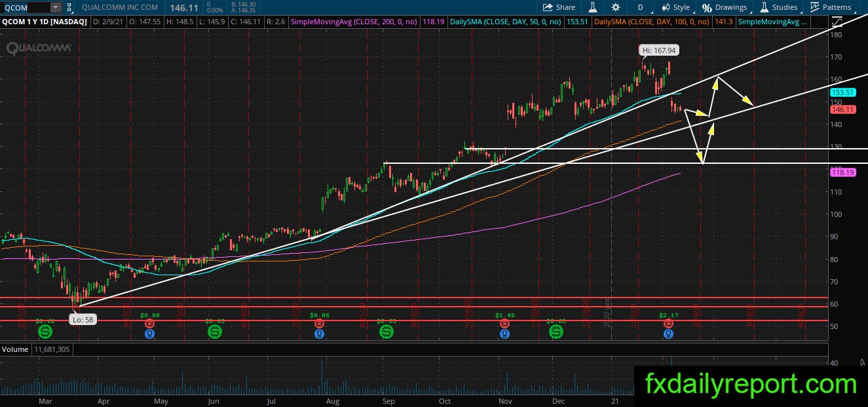Viewport: 868px width, 407px height.
Task: Click the red earnings phone icon under $1.45
Action: [x=504, y=323]
